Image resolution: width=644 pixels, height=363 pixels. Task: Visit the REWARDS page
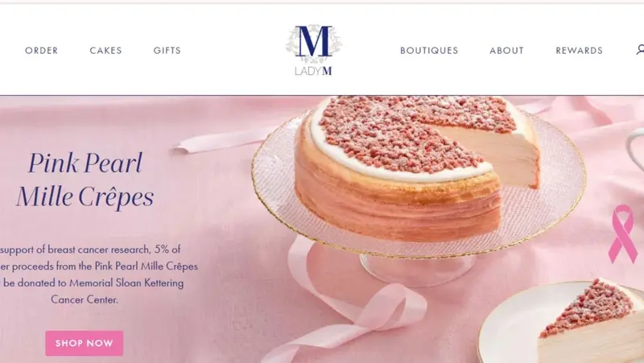pyautogui.click(x=579, y=51)
